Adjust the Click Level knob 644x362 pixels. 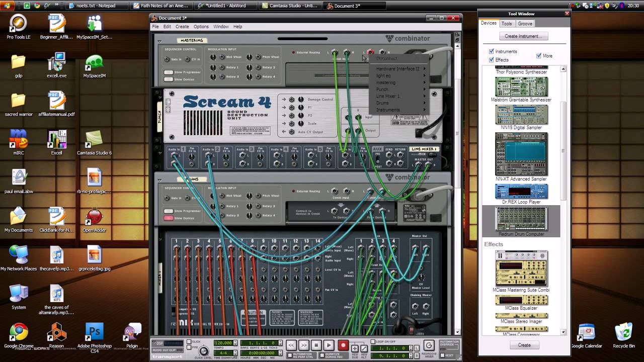click(203, 351)
